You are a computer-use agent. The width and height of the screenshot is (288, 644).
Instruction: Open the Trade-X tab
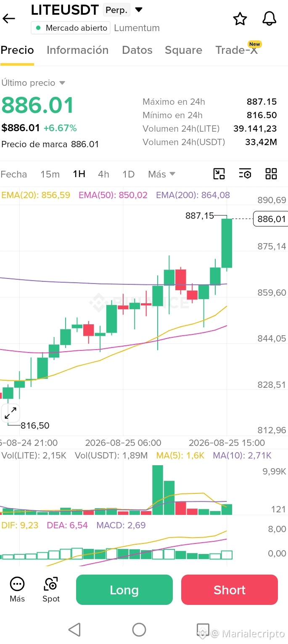point(237,50)
